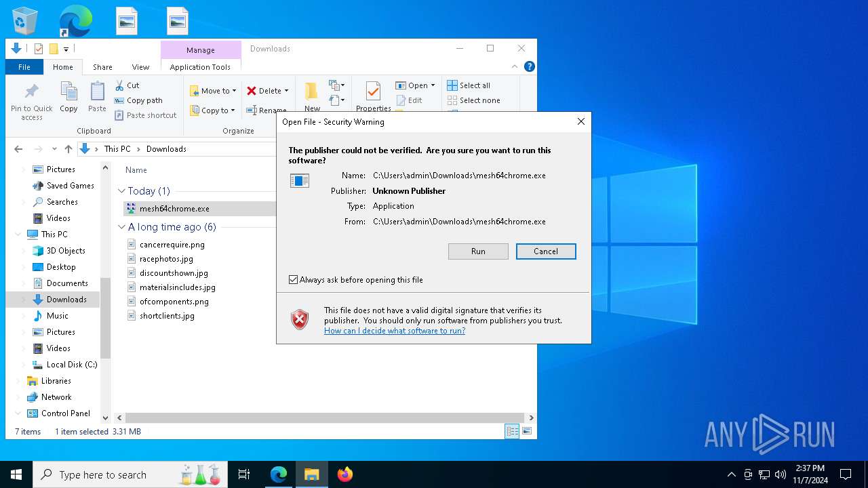This screenshot has width=868, height=488.
Task: Click the Back navigation arrow
Action: pyautogui.click(x=18, y=149)
